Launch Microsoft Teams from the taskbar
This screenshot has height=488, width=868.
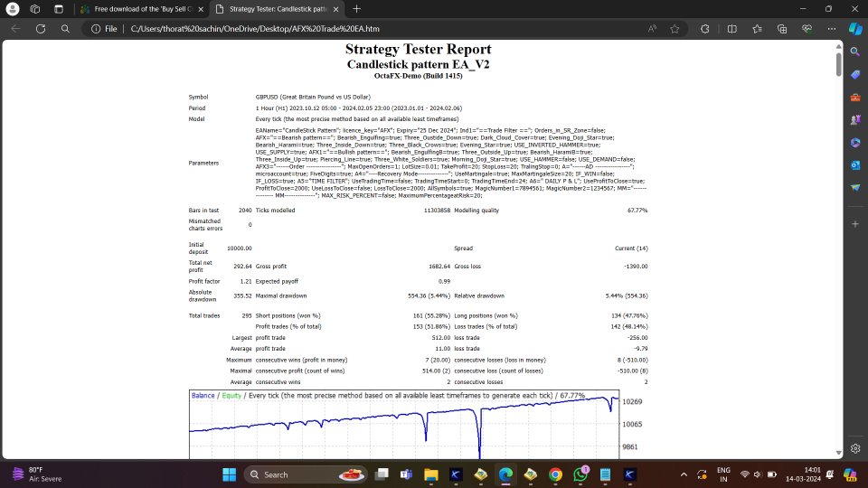point(406,474)
